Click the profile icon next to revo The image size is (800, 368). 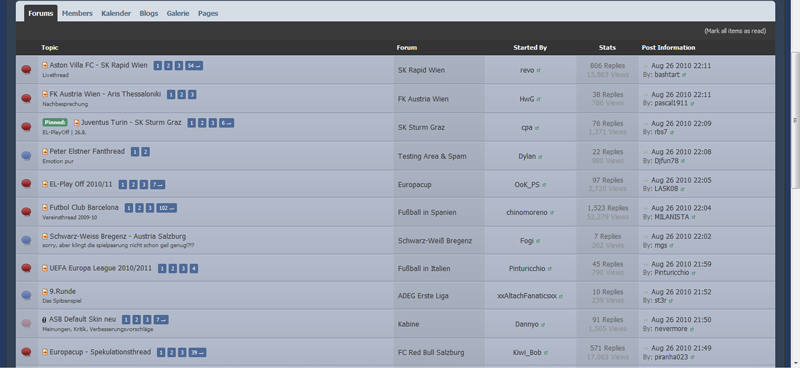tap(539, 70)
